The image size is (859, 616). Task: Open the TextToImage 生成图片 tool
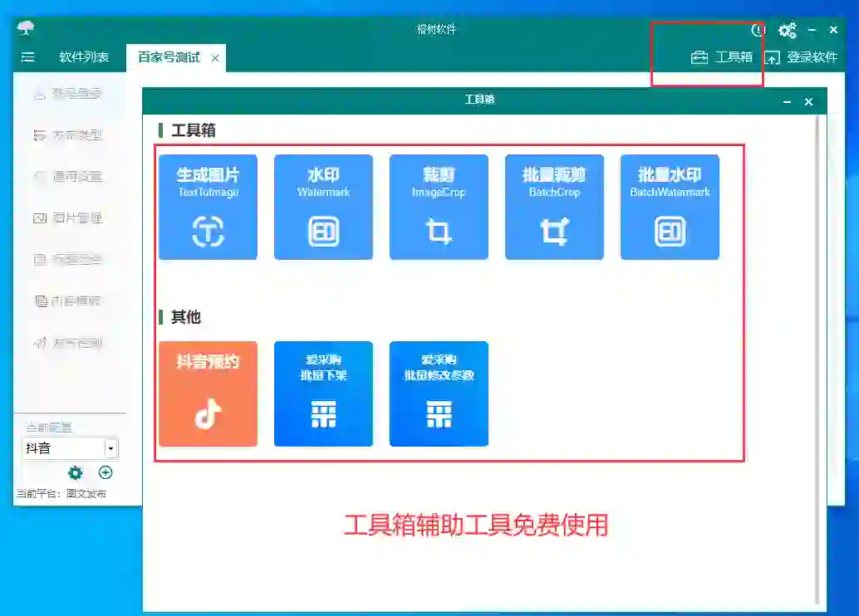click(208, 206)
